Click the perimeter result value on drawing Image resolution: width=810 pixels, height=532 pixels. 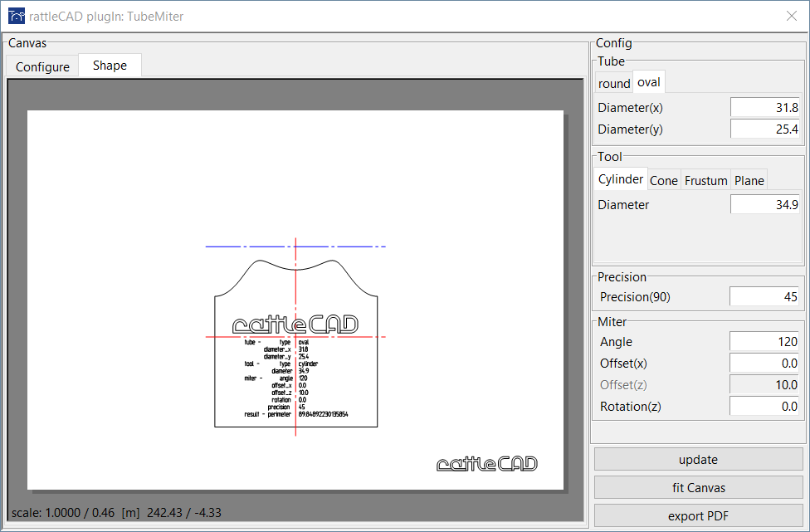click(323, 414)
